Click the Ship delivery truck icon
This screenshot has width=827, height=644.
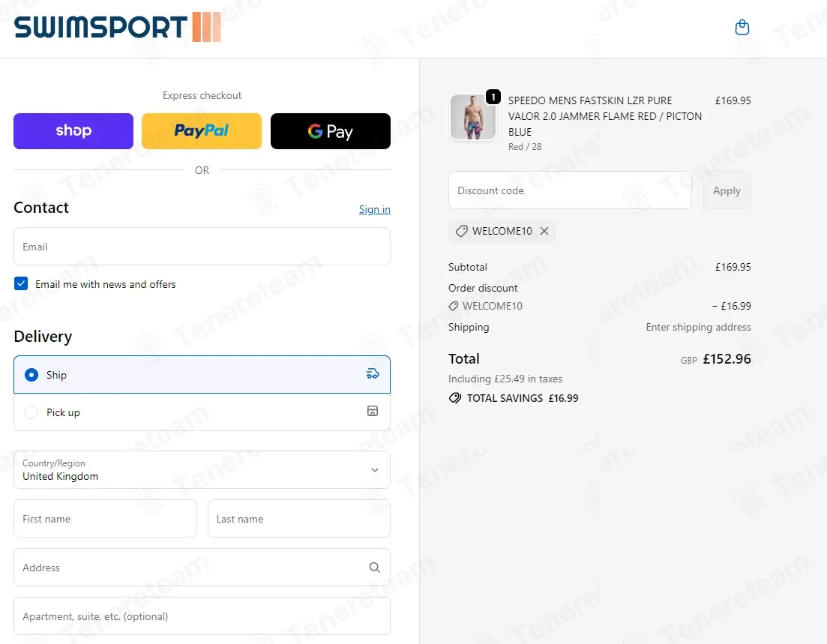373,374
